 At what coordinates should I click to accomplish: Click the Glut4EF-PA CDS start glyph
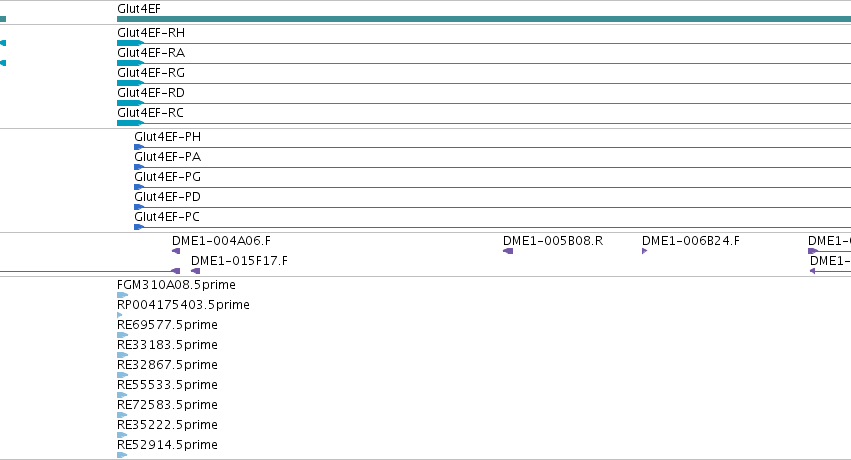point(139,167)
